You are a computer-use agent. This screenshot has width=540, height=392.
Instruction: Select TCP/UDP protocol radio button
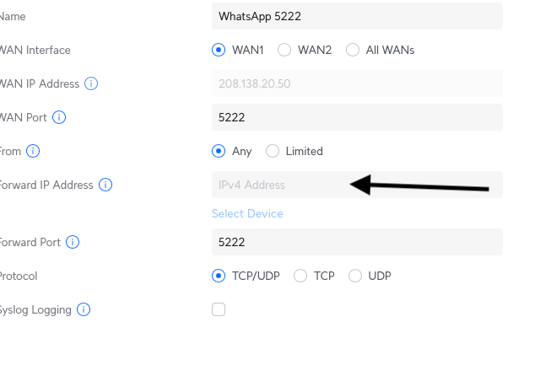click(x=219, y=276)
